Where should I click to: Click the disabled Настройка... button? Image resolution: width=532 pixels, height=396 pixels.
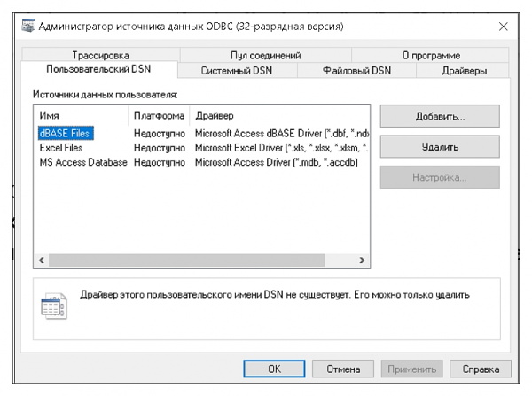pos(440,177)
